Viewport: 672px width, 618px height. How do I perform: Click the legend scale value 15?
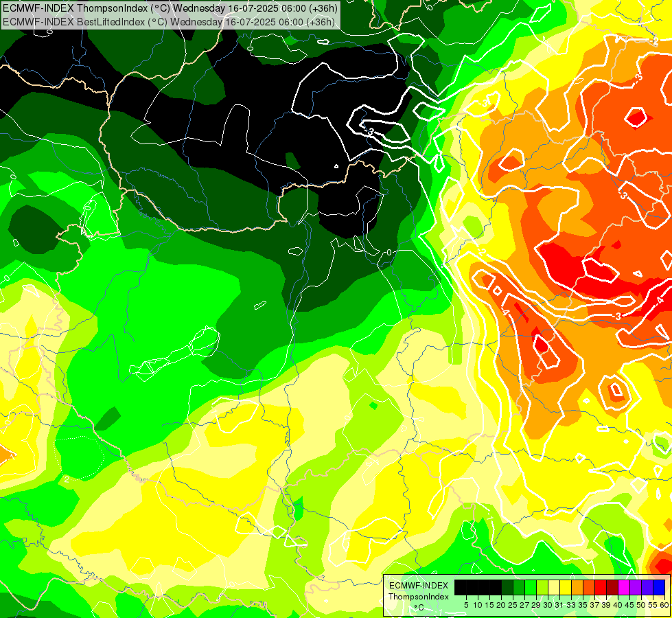click(490, 605)
